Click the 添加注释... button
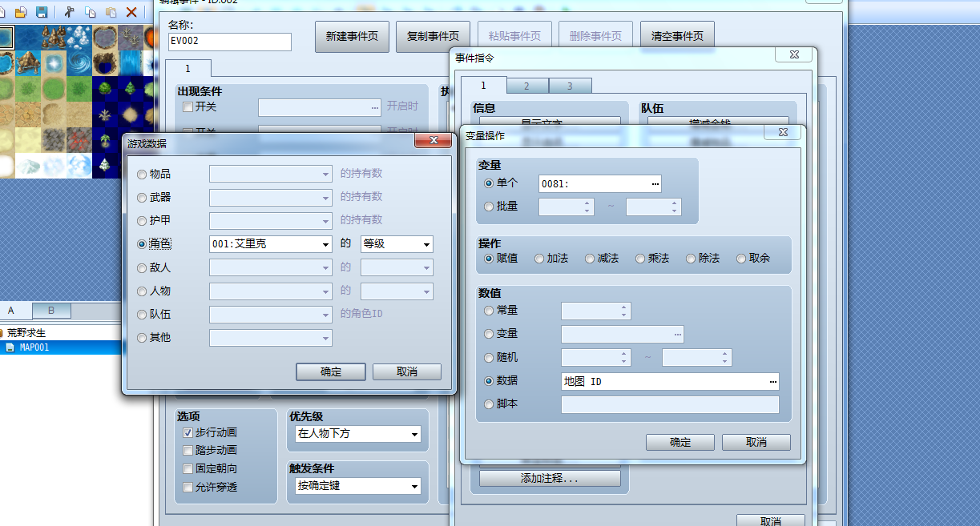The height and width of the screenshot is (526, 980). coord(550,478)
